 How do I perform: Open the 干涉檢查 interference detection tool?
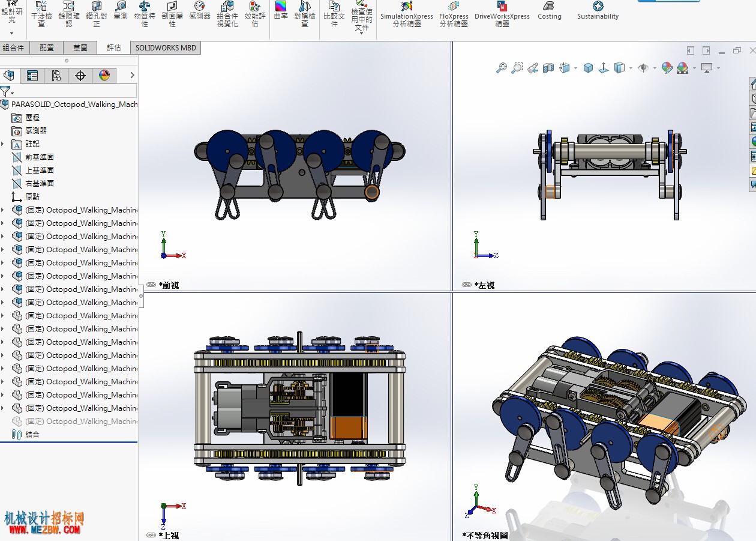41,14
